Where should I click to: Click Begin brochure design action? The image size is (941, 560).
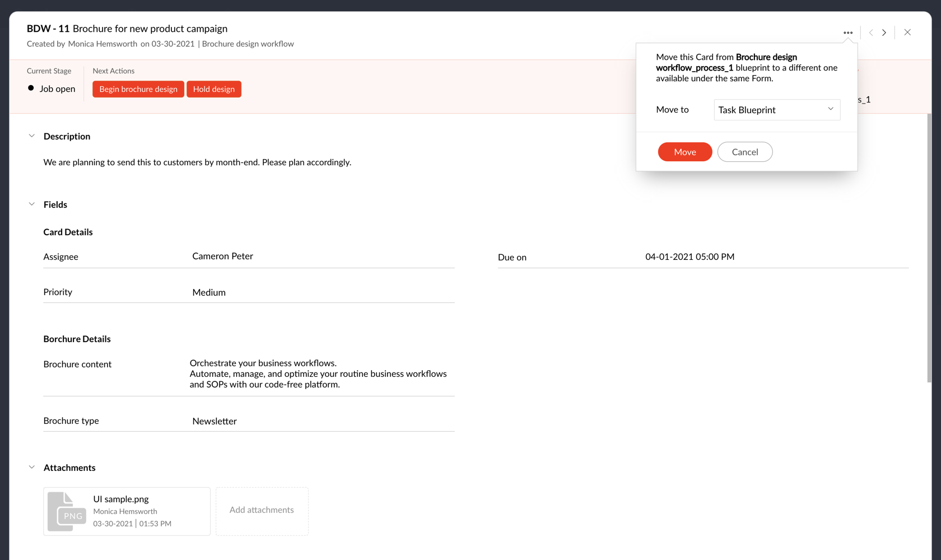pos(138,89)
